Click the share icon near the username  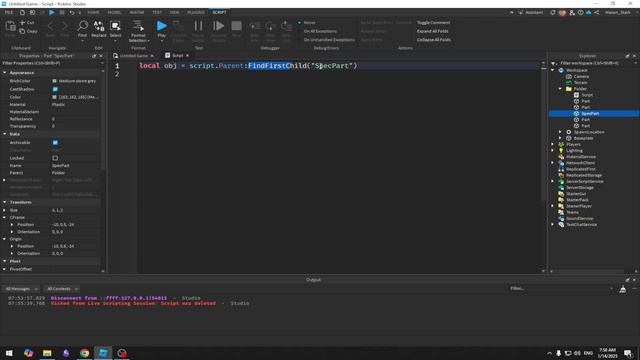click(597, 13)
